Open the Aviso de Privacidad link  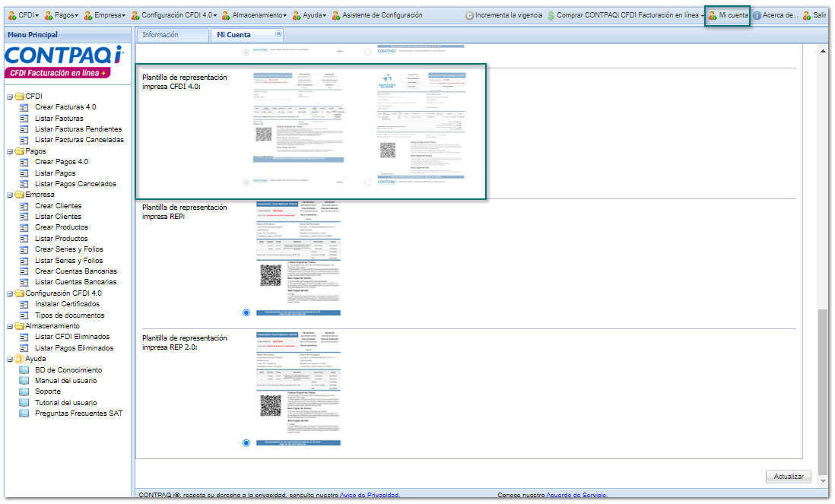click(x=369, y=496)
